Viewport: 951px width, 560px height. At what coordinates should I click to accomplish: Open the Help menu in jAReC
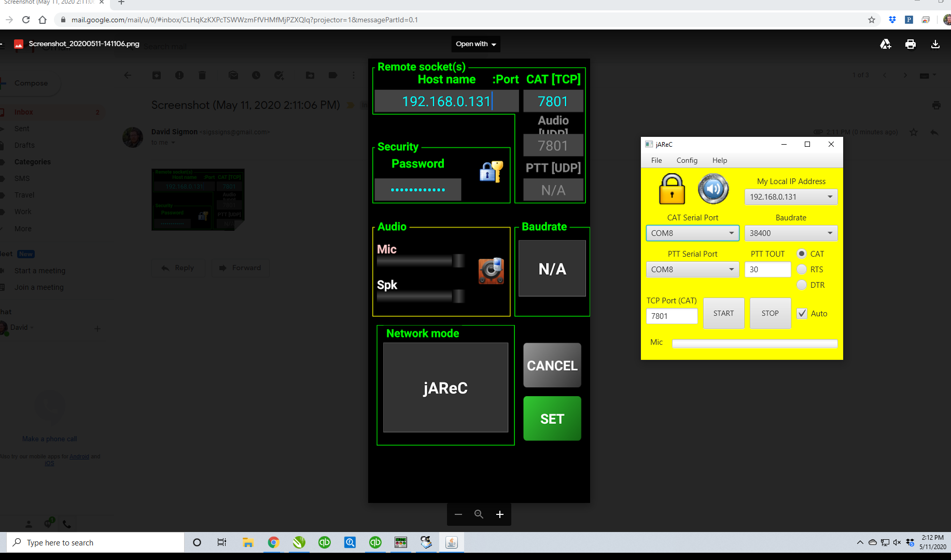(719, 160)
